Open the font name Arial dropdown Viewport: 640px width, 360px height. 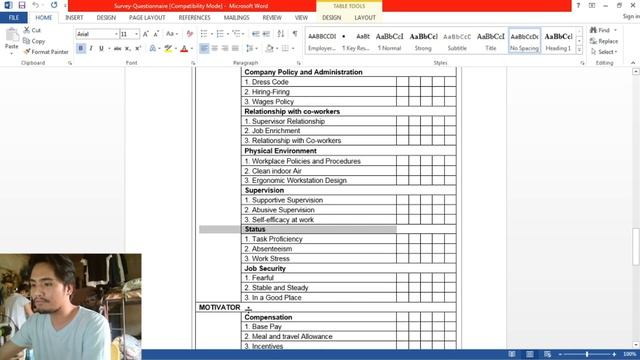(116, 34)
